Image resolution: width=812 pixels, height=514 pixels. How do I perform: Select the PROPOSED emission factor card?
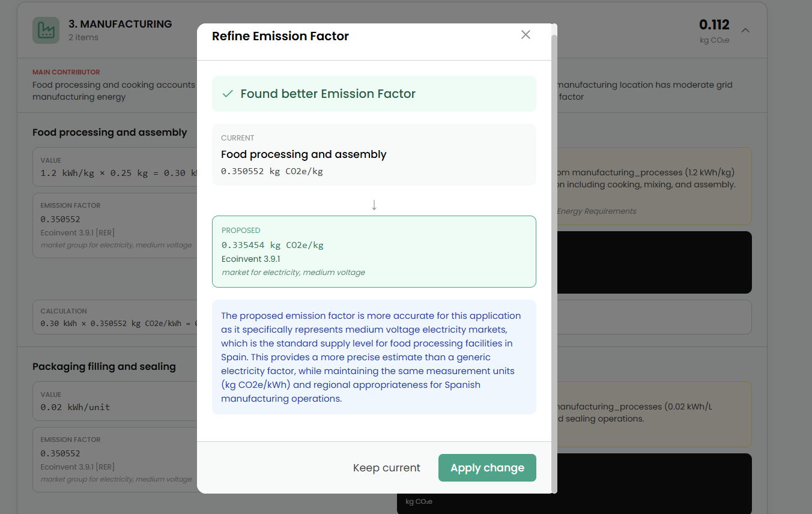pos(374,252)
